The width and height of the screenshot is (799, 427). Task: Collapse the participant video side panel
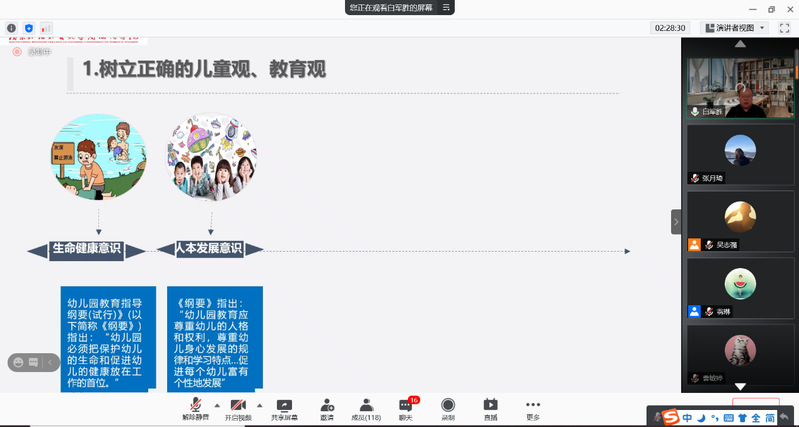pos(675,221)
